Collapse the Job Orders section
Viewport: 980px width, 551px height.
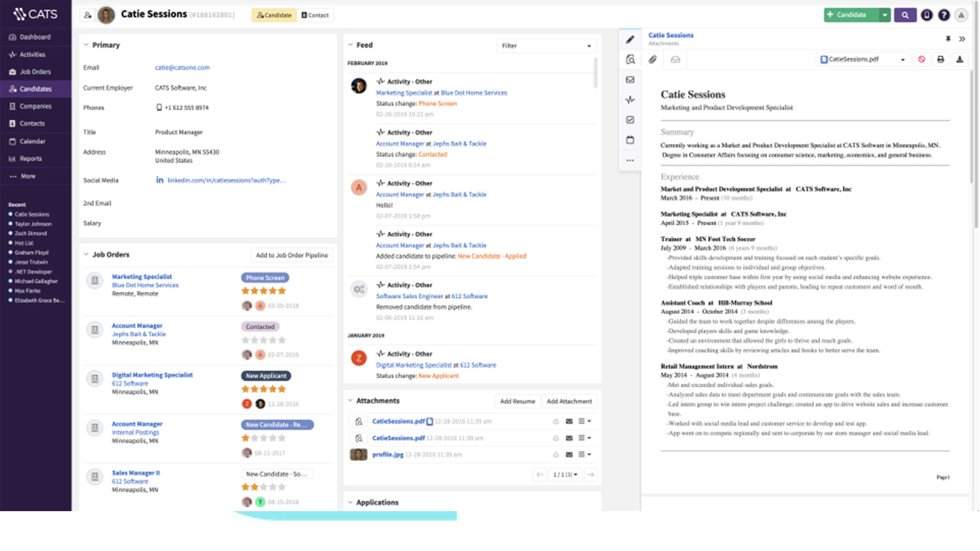point(86,255)
